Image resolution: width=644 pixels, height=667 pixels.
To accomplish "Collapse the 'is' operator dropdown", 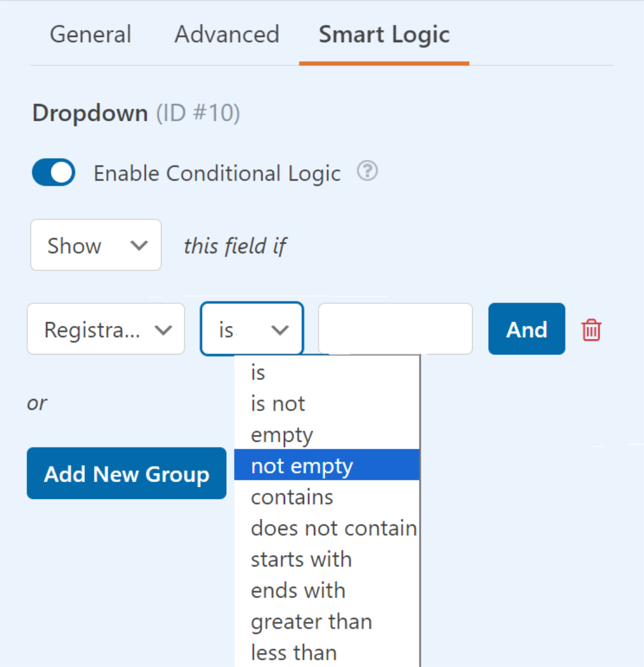I will pos(252,329).
